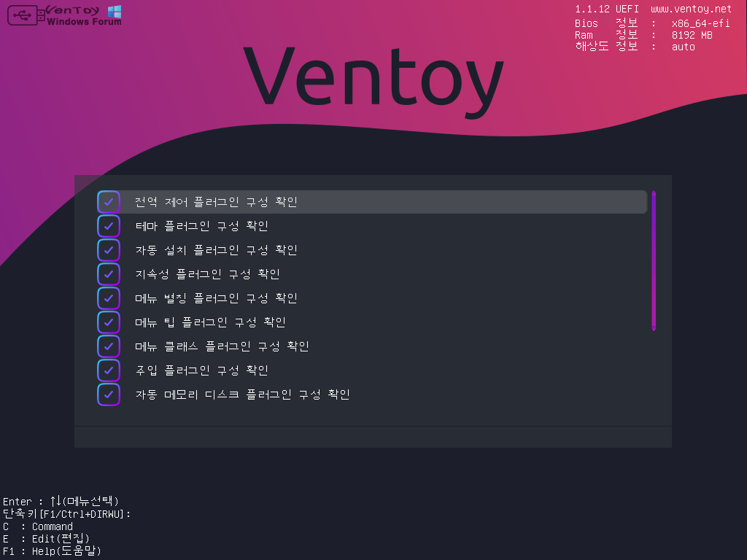Select the '메뉴 별칭 플러그인 구성 확인' entry
Viewport: 747px width, 560px height.
point(372,298)
